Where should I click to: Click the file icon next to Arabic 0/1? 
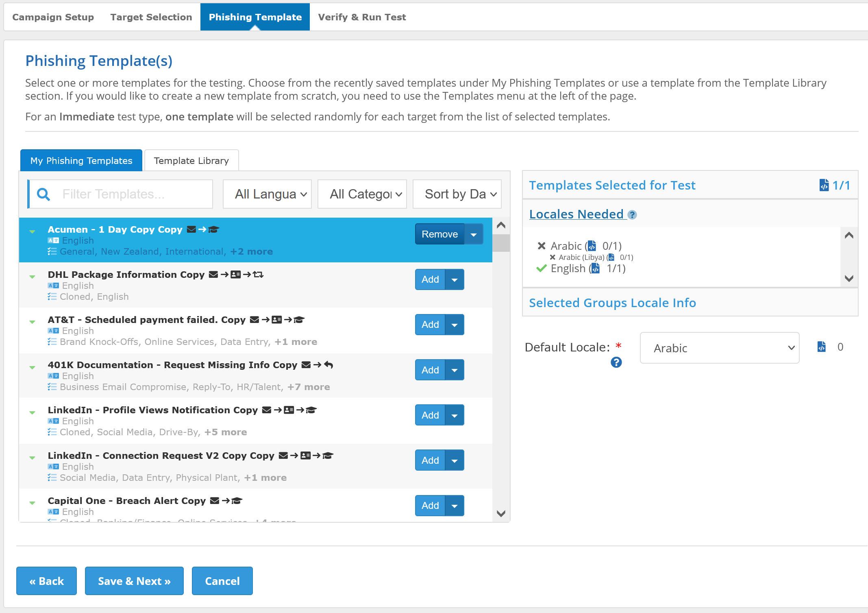[592, 246]
